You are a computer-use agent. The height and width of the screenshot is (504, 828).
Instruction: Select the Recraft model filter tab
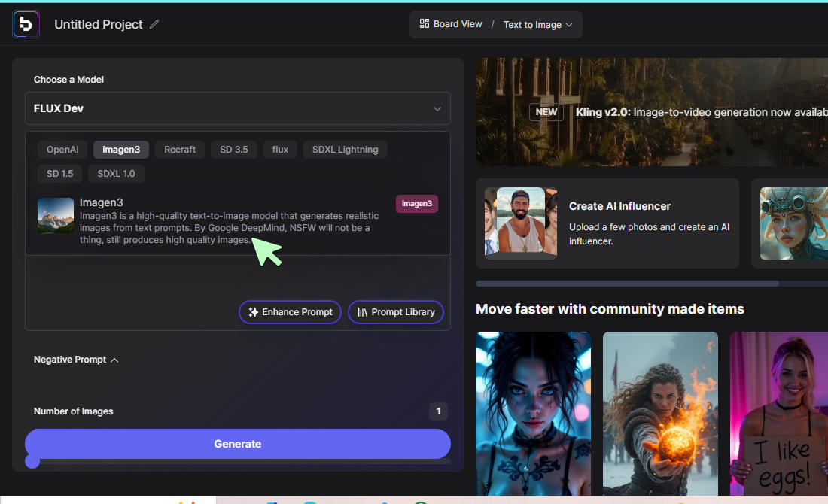180,150
